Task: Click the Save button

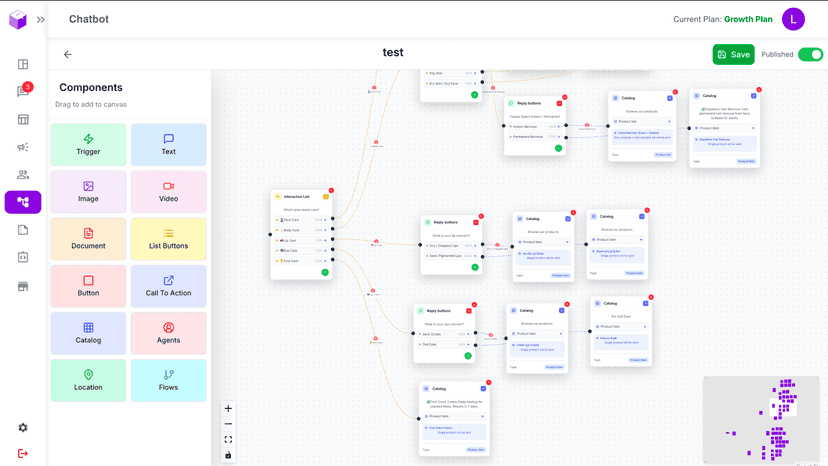Action: pos(733,54)
